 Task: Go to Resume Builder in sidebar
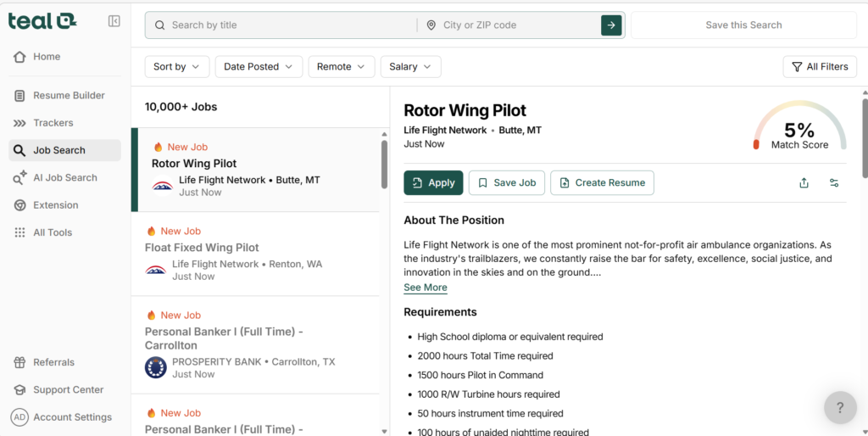point(69,96)
